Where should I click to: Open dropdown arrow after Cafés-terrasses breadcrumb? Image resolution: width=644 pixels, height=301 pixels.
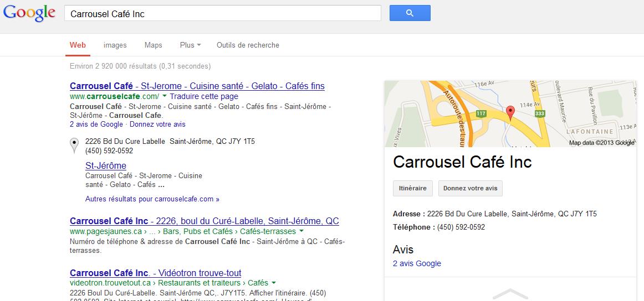(x=301, y=231)
